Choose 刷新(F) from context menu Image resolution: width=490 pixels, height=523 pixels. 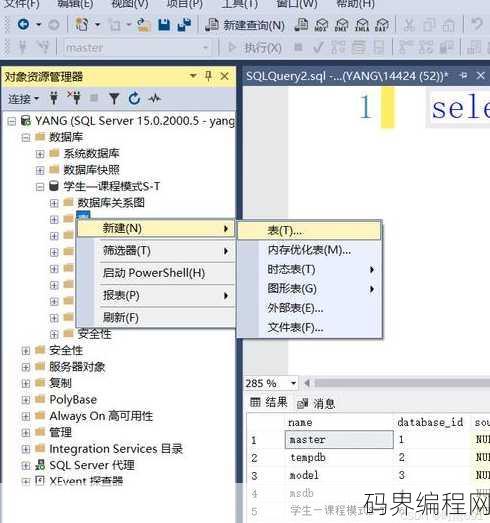pos(156,318)
